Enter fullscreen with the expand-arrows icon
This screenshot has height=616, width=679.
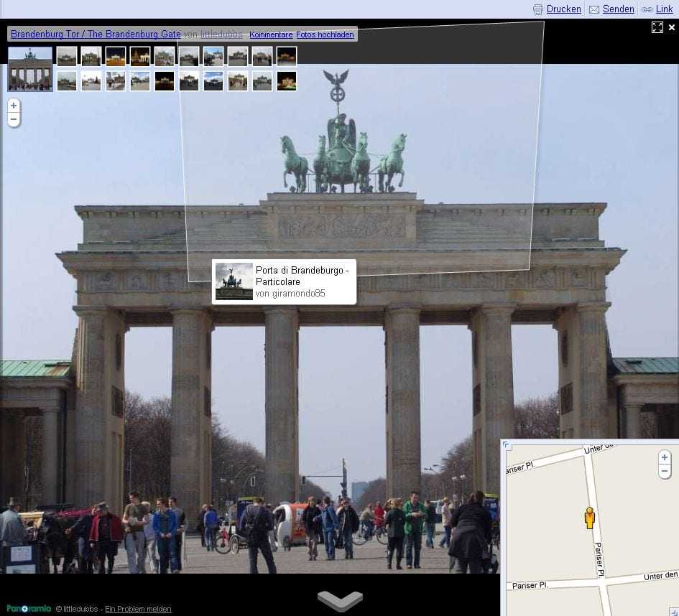(x=657, y=27)
